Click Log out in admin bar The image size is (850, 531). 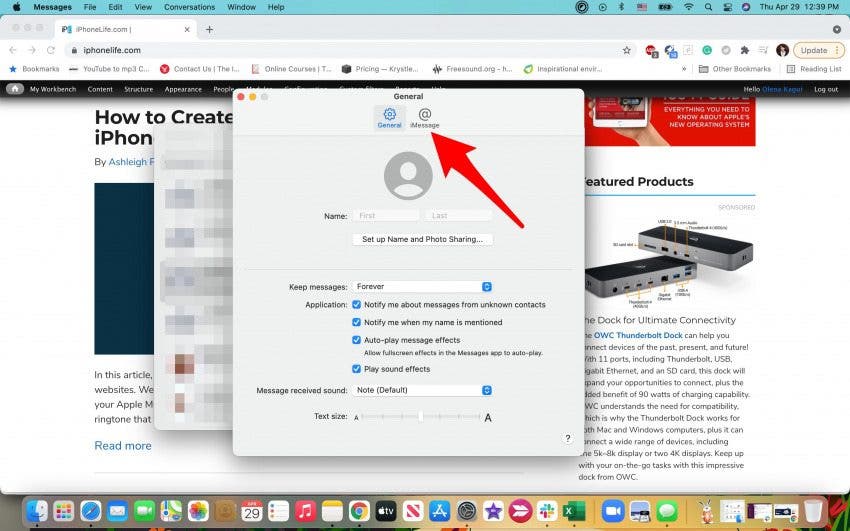click(826, 89)
